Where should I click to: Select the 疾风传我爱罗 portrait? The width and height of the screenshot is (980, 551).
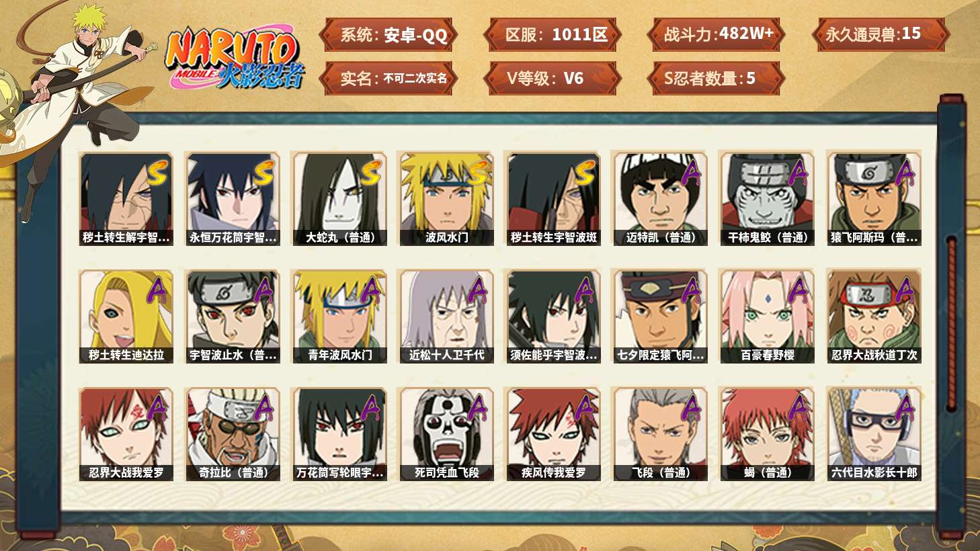coord(553,434)
